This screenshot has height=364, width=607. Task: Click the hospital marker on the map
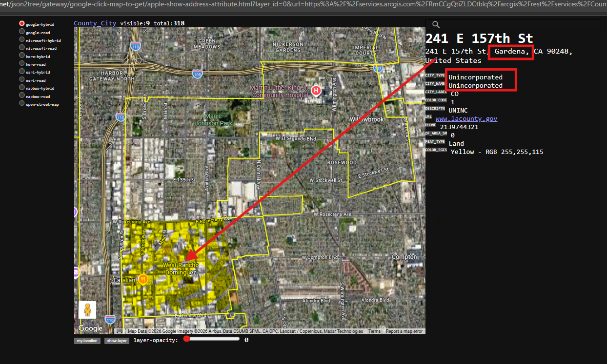[316, 90]
